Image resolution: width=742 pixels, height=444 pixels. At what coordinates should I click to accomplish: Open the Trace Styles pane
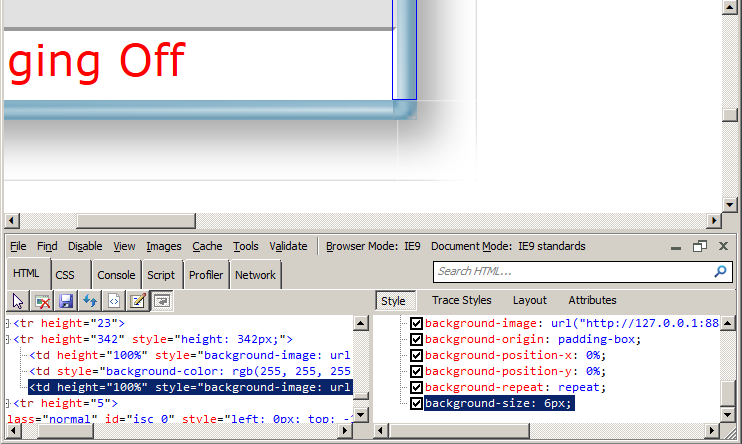pos(461,300)
